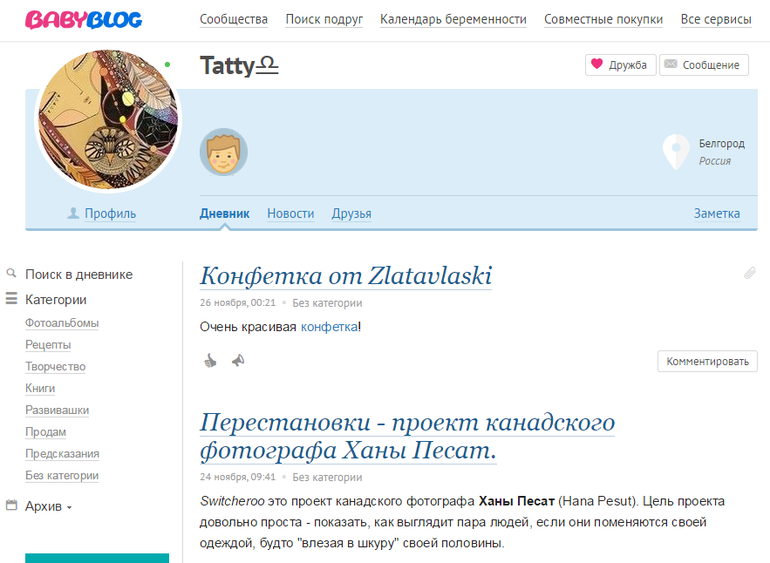Open the Перестановки post title
770x563 pixels.
(x=407, y=436)
